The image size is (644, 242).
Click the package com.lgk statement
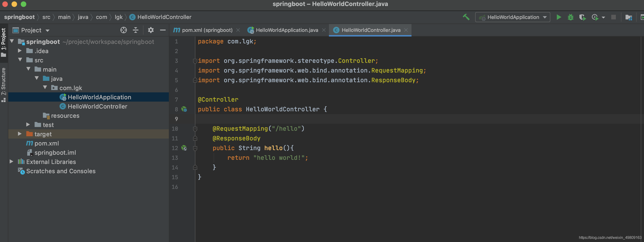point(227,41)
